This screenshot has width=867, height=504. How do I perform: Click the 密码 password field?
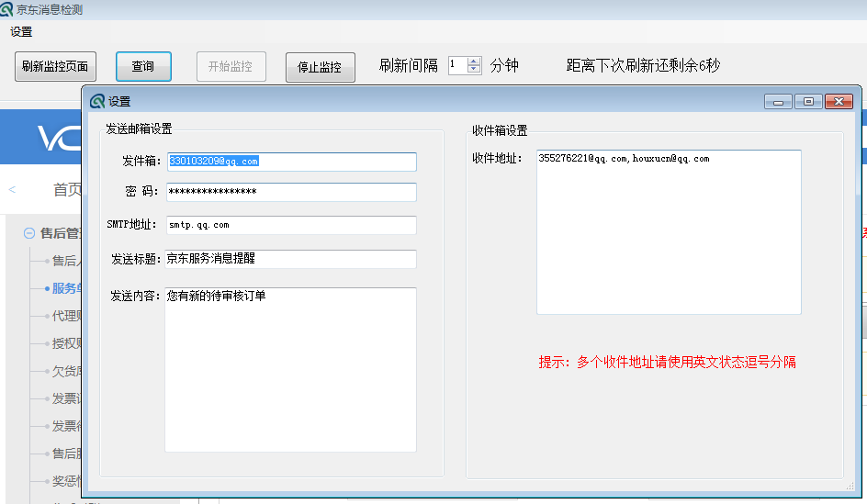tap(292, 192)
